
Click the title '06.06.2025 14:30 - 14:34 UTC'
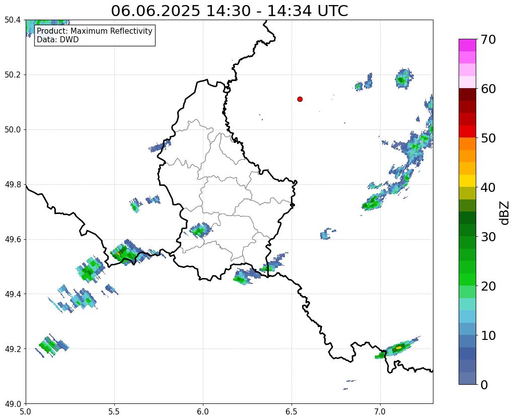point(229,11)
